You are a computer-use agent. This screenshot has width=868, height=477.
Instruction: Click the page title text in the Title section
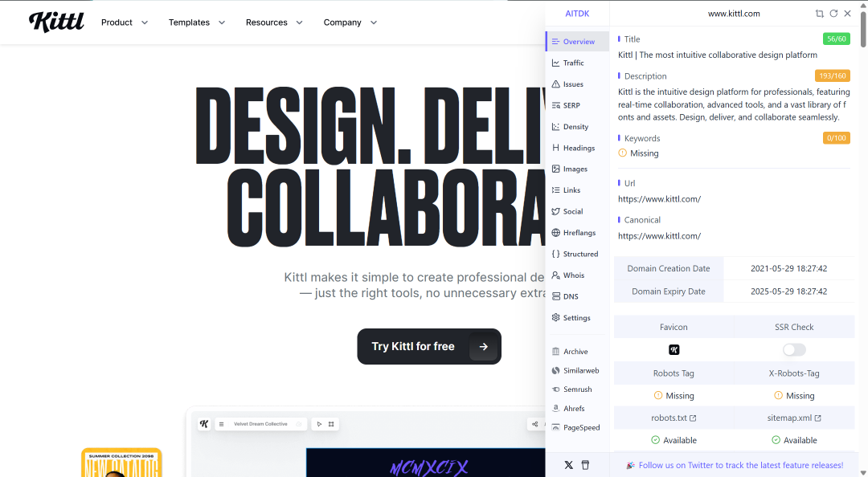(718, 55)
